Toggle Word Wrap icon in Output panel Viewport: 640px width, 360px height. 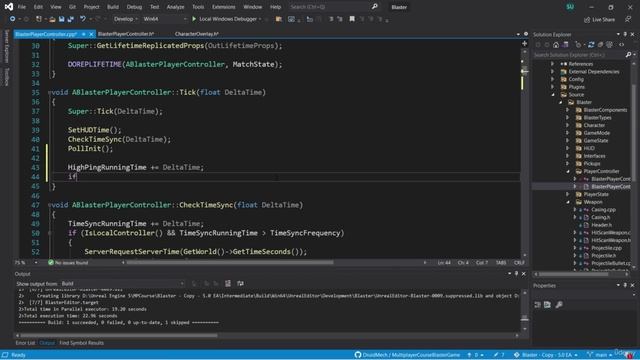coord(240,283)
